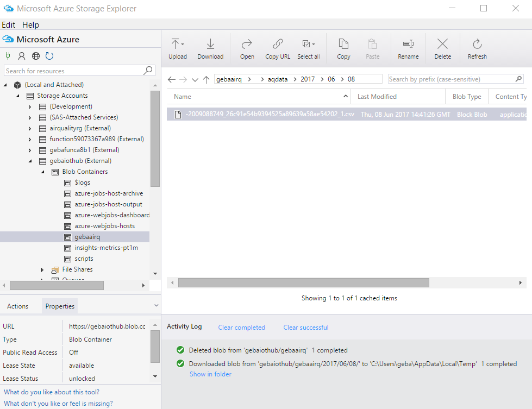This screenshot has width=532, height=409.
Task: Open the connect plug icon in sidebar
Action: [x=8, y=55]
